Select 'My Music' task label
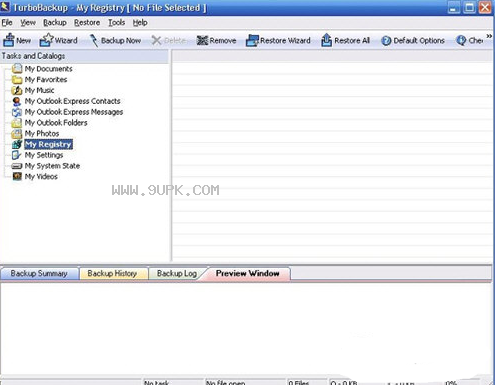This screenshot has height=385, width=495. [x=39, y=90]
